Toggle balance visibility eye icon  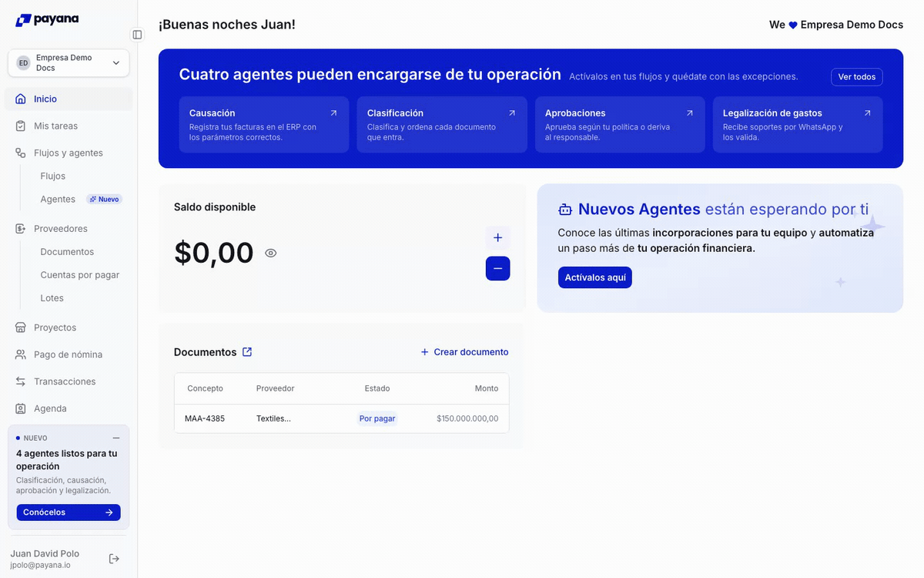click(270, 253)
